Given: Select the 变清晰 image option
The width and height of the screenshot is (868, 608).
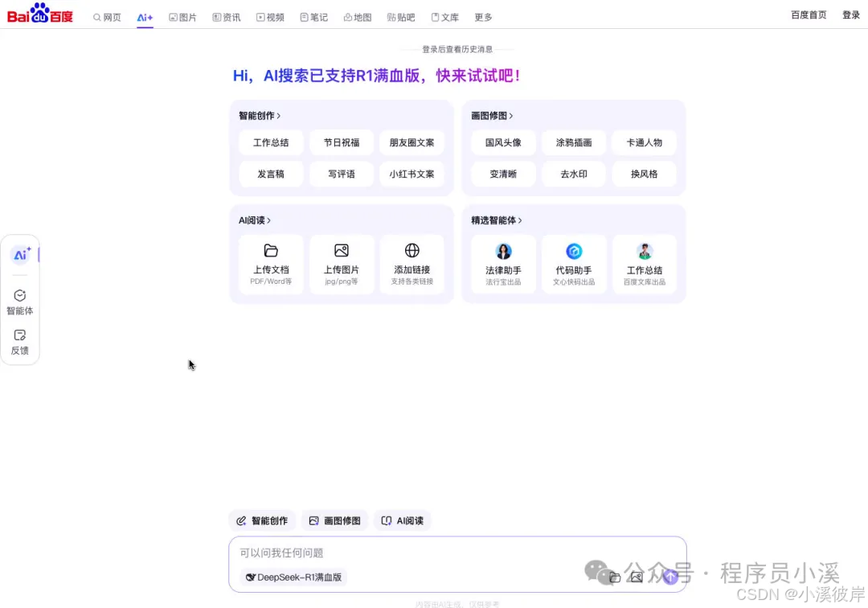Looking at the screenshot, I should [x=503, y=174].
